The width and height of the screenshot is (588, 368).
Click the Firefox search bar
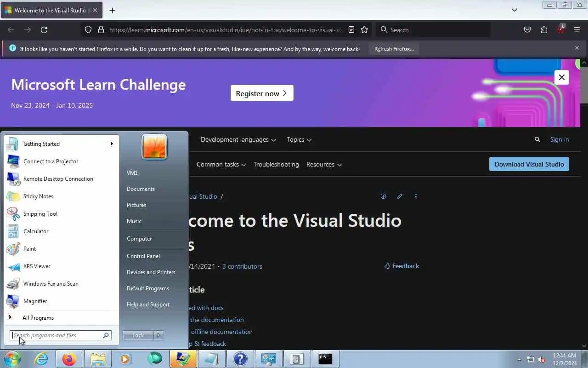click(x=433, y=30)
